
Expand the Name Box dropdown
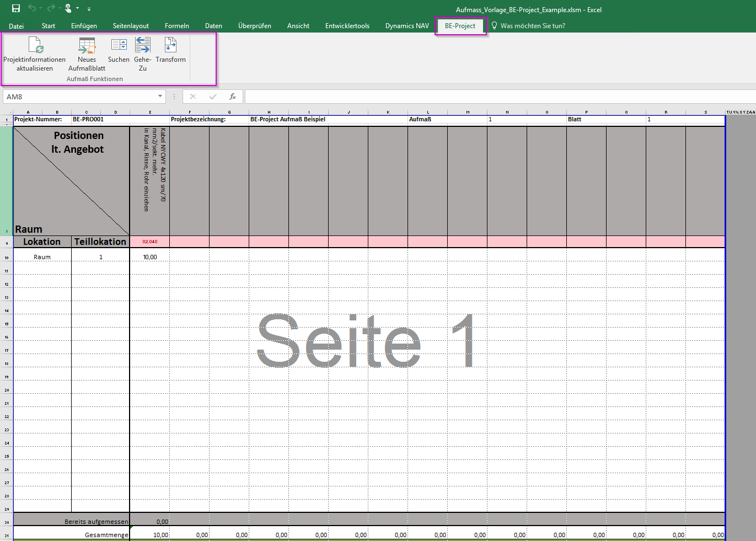pyautogui.click(x=160, y=97)
